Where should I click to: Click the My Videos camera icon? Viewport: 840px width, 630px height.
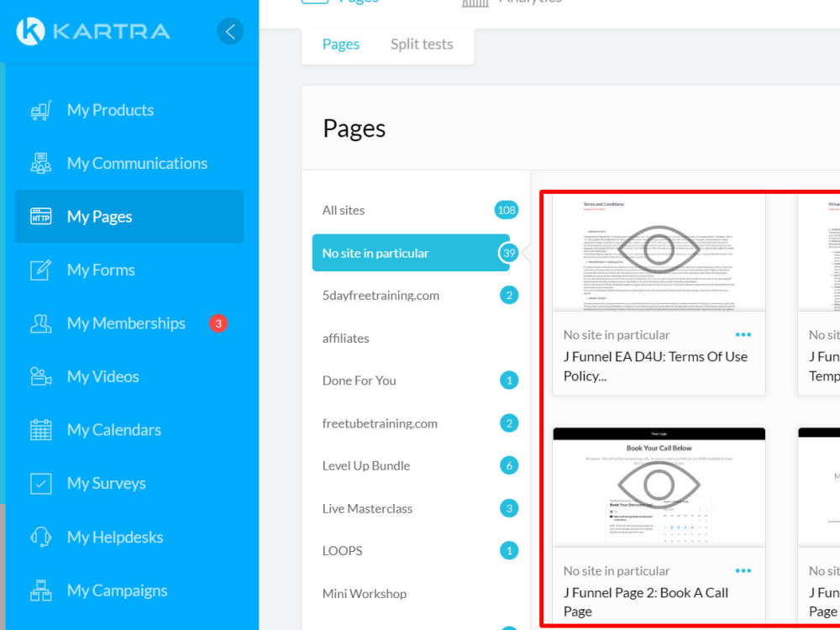pyautogui.click(x=40, y=376)
